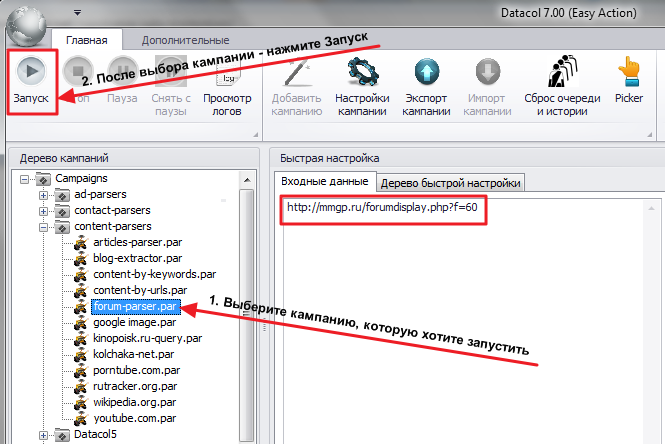Open first ribbon group dialog launcher
Screen dimensions: 665x444
click(x=256, y=134)
